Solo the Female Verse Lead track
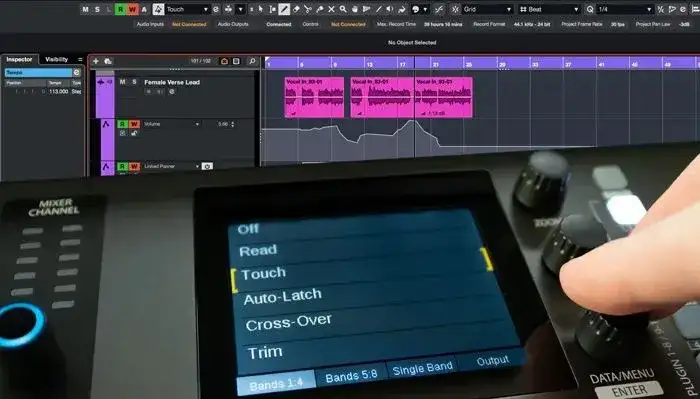The height and width of the screenshot is (399, 700). coord(134,82)
